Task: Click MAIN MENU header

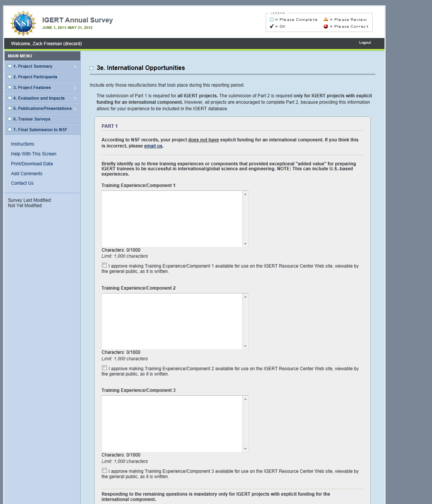Action: (20, 56)
